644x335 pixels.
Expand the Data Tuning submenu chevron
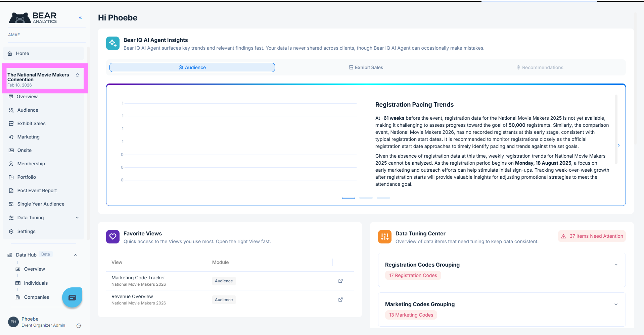pos(77,218)
